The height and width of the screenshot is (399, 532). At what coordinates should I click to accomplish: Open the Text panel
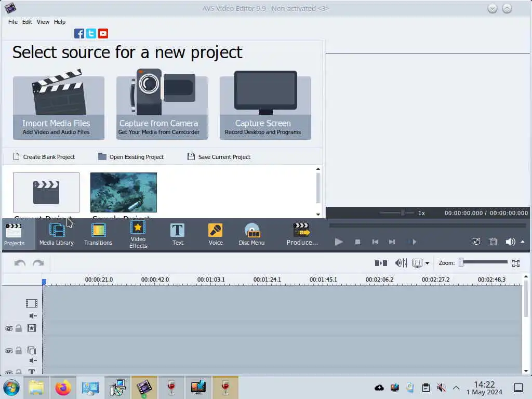[178, 235]
